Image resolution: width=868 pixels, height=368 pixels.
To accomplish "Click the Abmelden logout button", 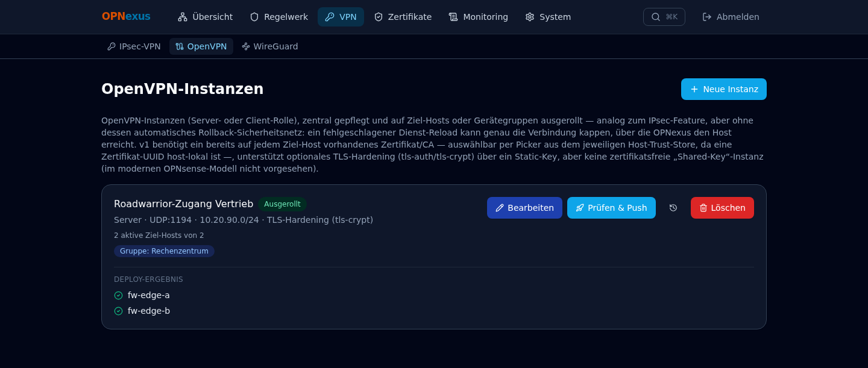I will (731, 17).
